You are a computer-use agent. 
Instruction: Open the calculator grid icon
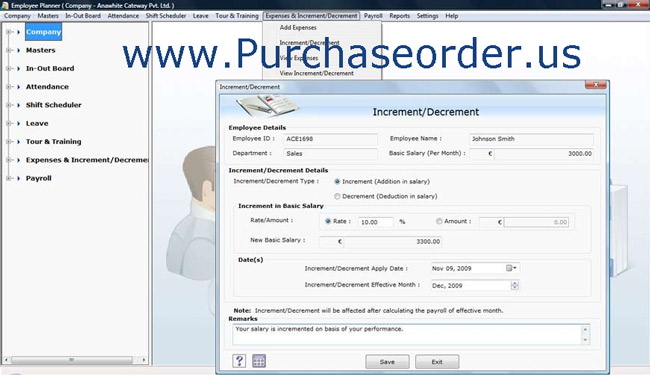point(259,361)
